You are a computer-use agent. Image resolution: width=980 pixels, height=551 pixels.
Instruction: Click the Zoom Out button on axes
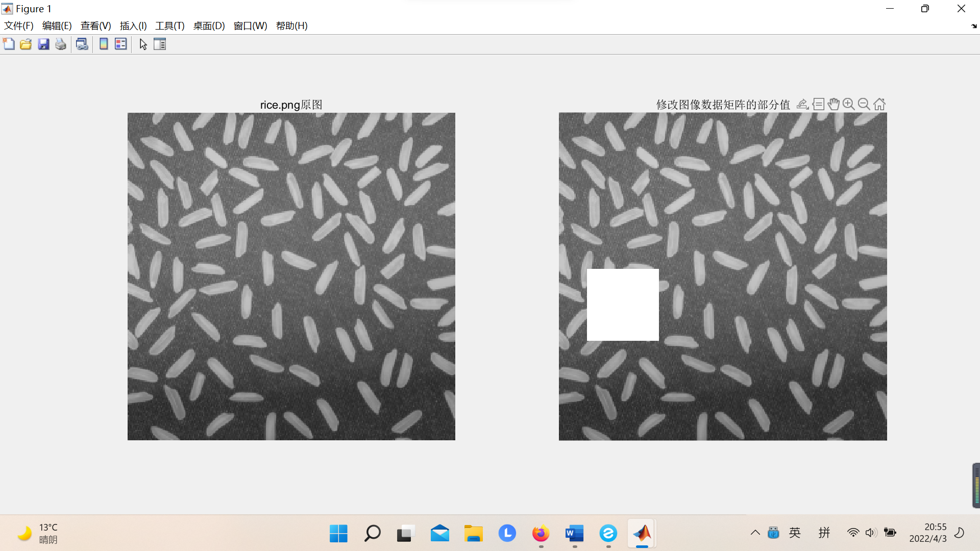(x=864, y=104)
